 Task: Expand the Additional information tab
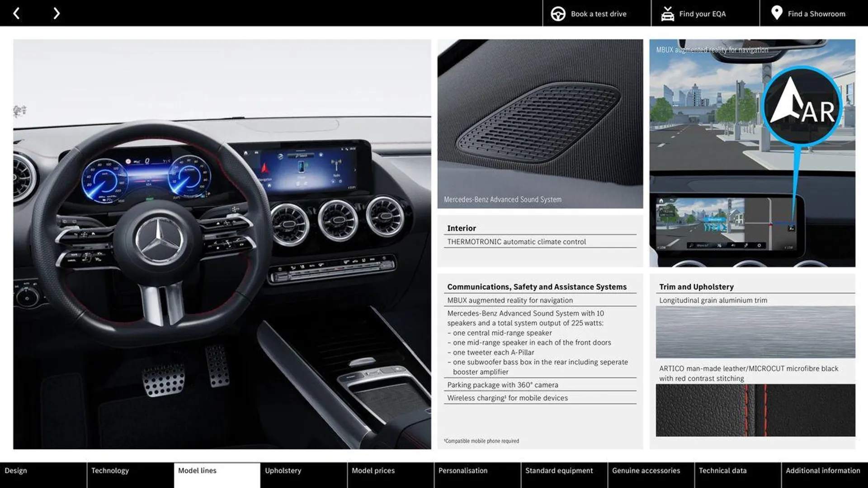[x=825, y=471]
